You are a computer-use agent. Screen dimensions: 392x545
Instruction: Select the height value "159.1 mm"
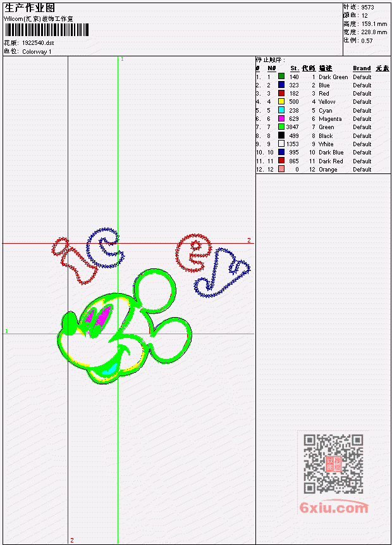pos(374,24)
